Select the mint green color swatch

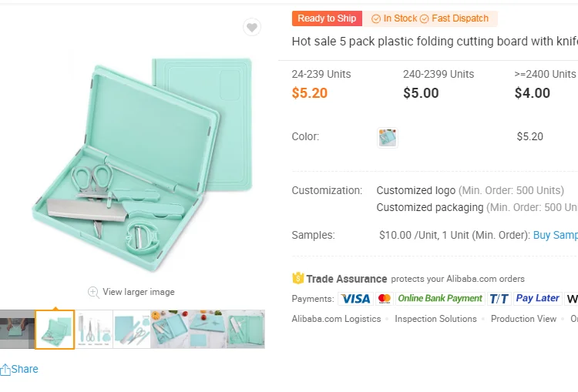pos(388,138)
